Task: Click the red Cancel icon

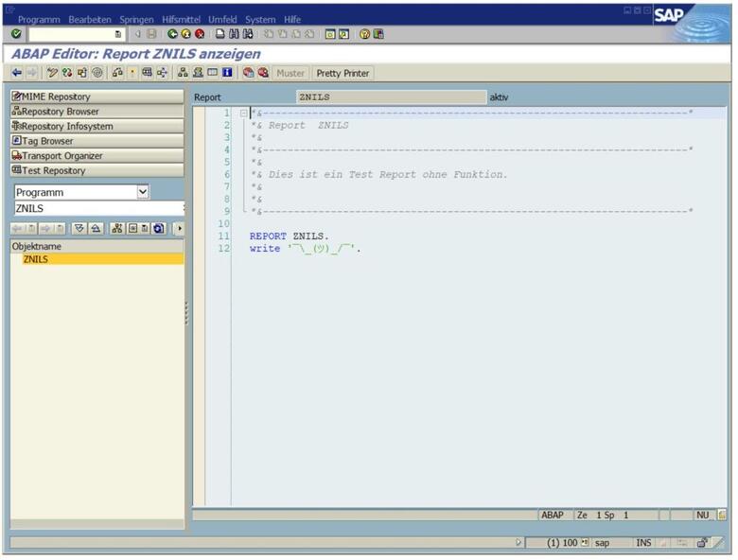Action: [200, 34]
